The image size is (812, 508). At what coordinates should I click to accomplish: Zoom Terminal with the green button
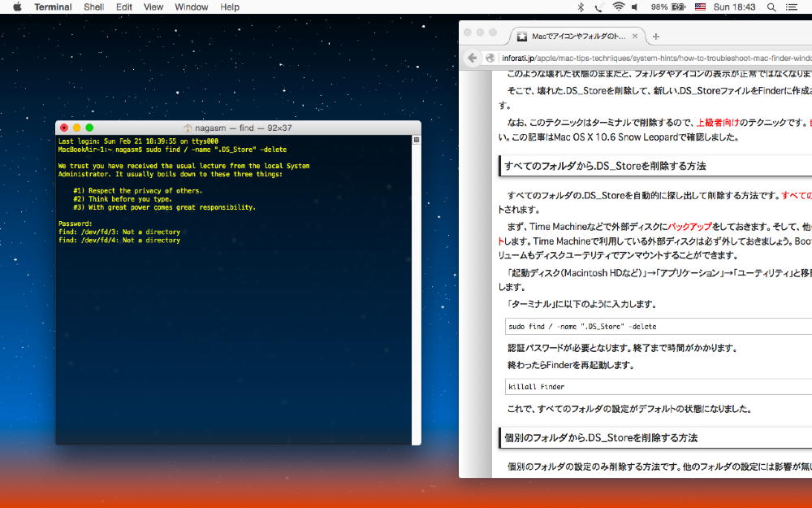pyautogui.click(x=89, y=128)
